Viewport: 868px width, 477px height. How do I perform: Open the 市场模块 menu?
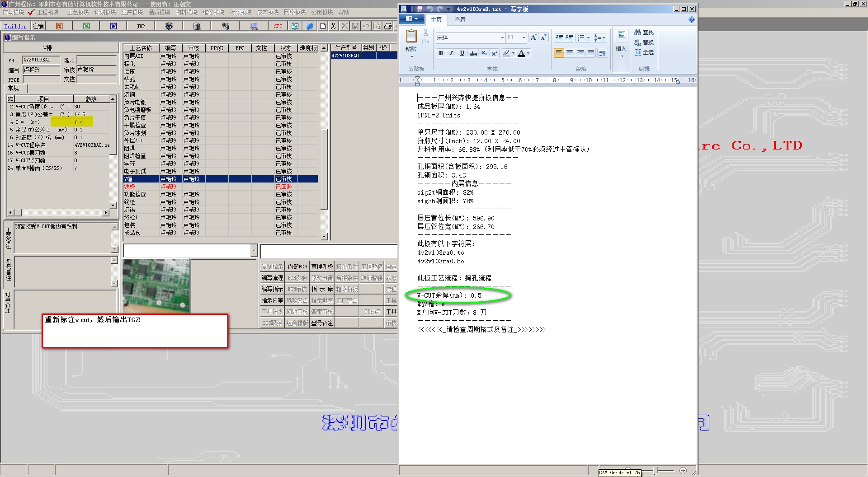pos(13,12)
